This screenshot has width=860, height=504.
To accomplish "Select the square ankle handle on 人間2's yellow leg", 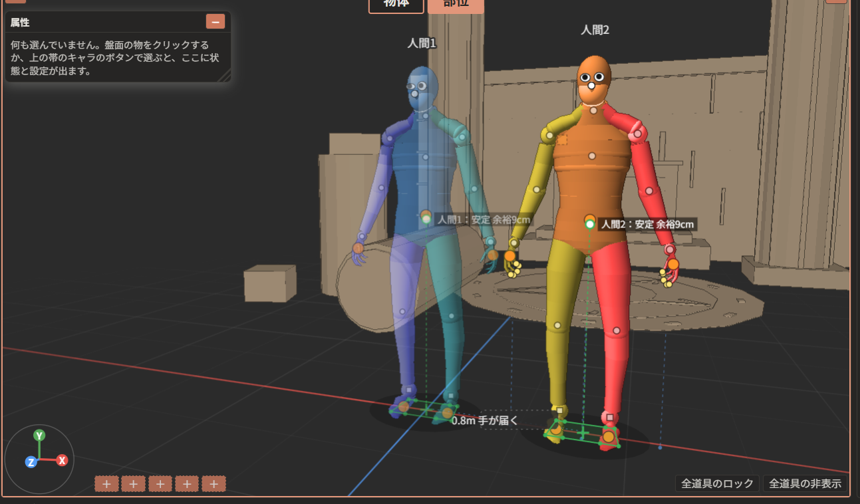I will click(560, 411).
